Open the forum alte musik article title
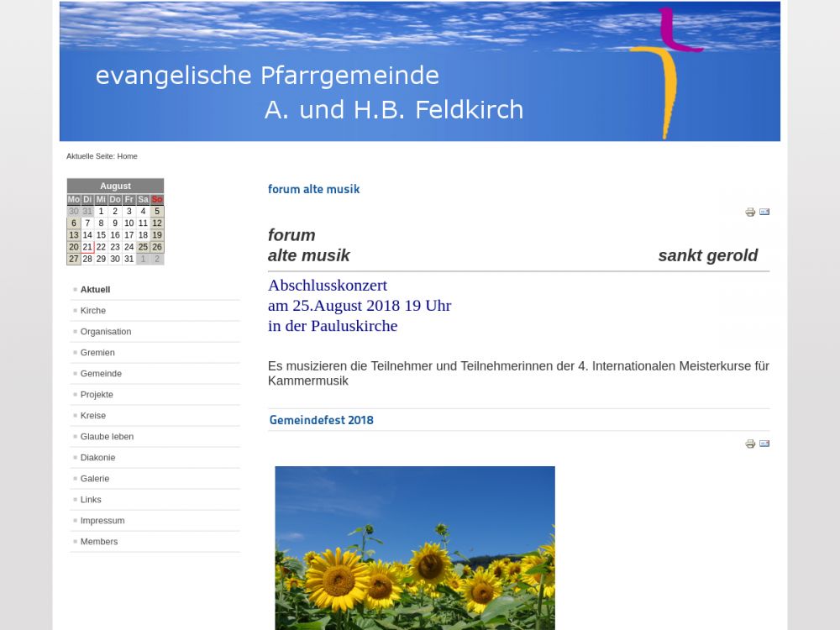Viewport: 840px width, 630px height. pos(313,189)
